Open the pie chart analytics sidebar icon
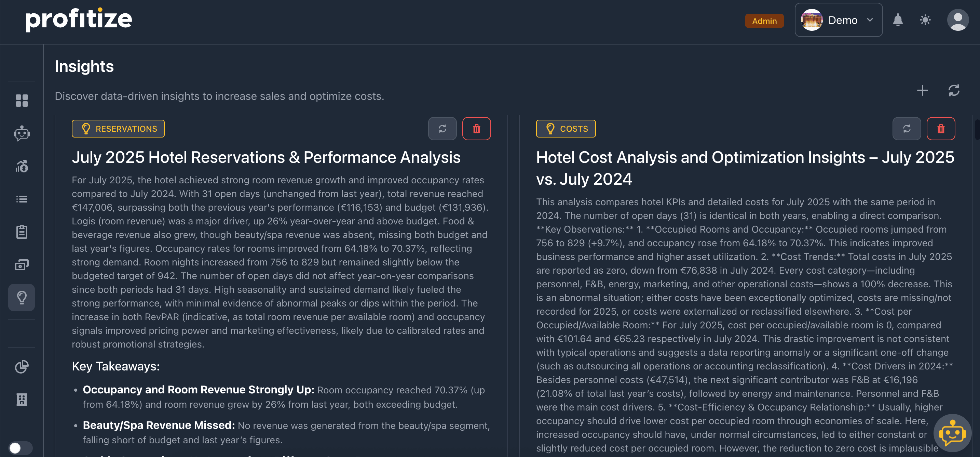This screenshot has height=457, width=980. [22, 367]
